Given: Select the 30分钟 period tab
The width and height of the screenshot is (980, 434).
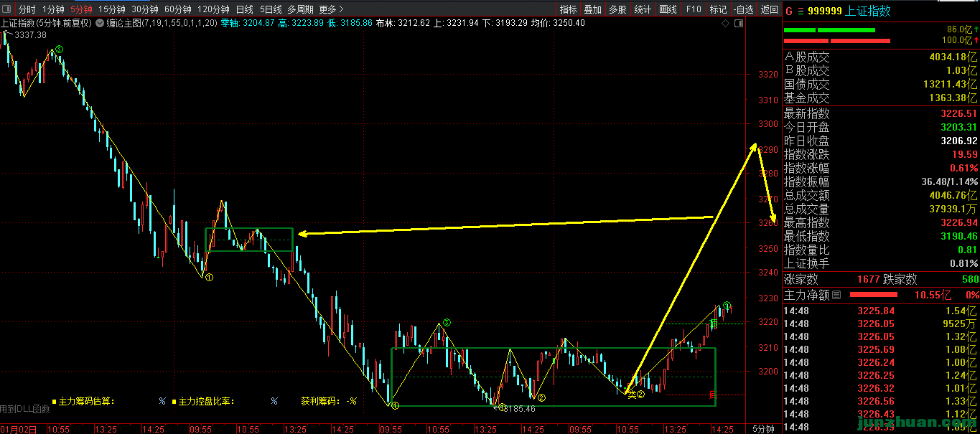Looking at the screenshot, I should click(x=145, y=9).
